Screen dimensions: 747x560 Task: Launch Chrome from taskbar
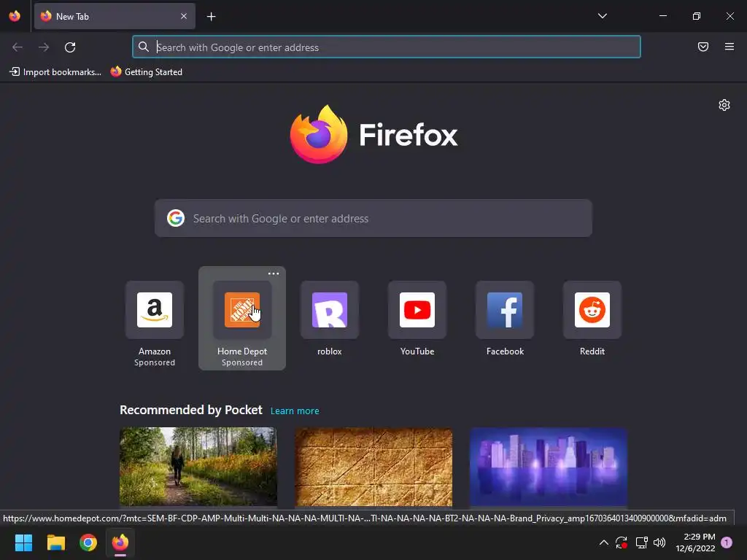click(88, 542)
